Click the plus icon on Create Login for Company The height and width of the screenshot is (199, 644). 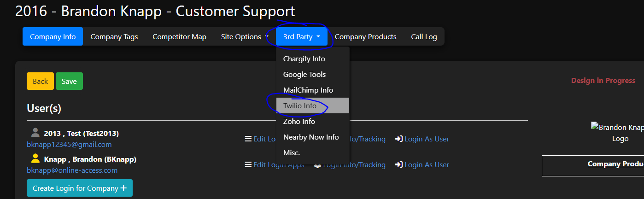coord(123,188)
